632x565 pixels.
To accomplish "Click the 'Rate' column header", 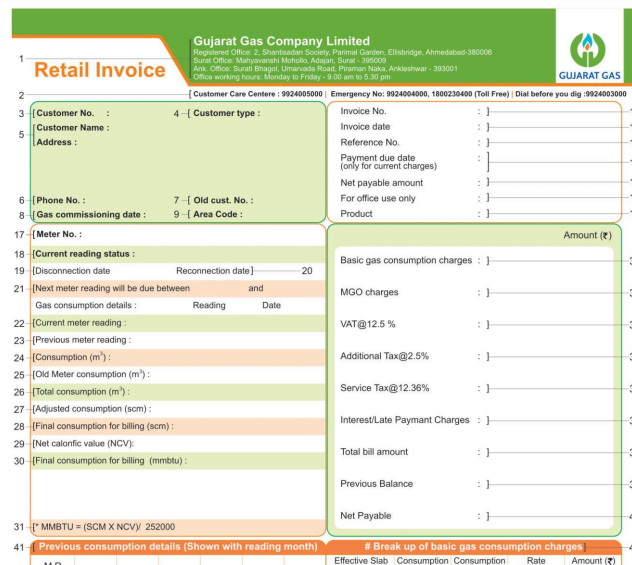I will [x=536, y=561].
